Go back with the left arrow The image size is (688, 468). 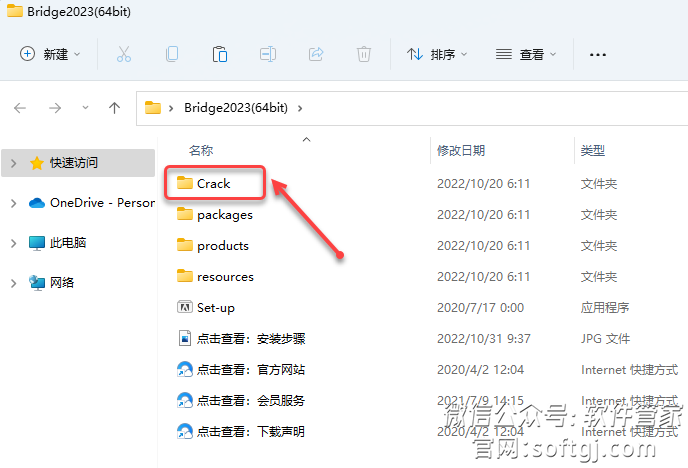click(x=20, y=108)
